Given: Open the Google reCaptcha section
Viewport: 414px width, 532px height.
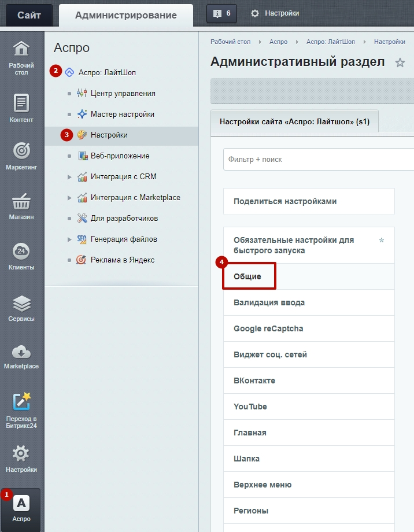Looking at the screenshot, I should click(x=309, y=328).
